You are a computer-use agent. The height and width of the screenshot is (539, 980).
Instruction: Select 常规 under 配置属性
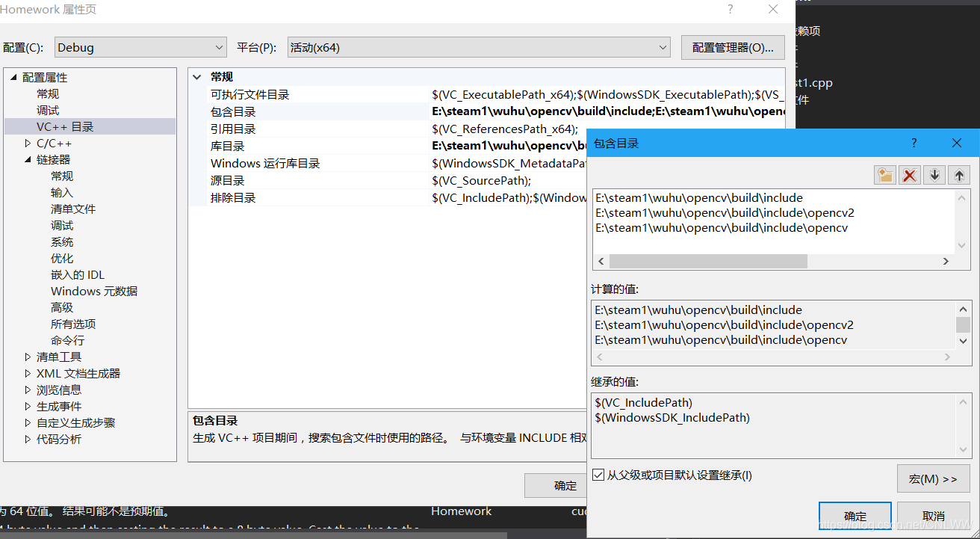pos(48,94)
